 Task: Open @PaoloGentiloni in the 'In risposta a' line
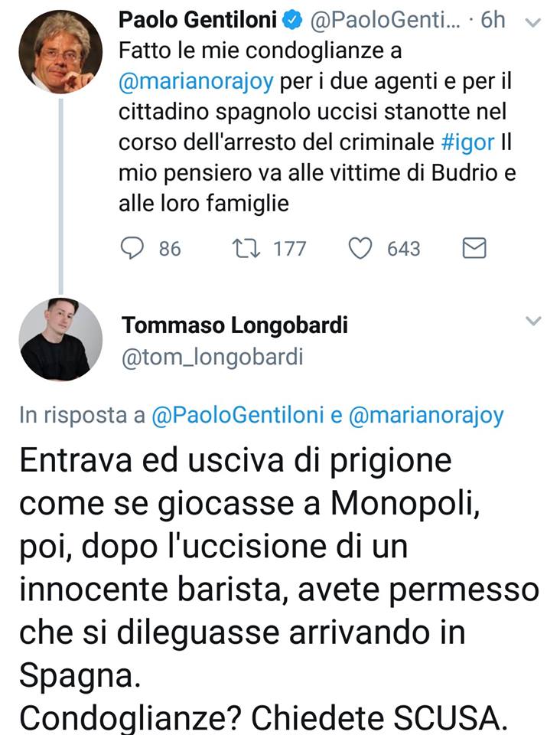click(x=238, y=415)
